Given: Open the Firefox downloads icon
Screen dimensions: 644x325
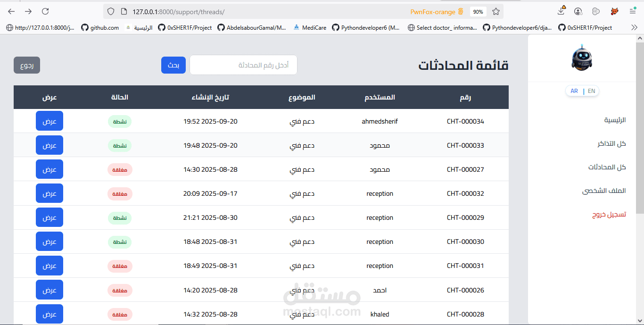Looking at the screenshot, I should [x=561, y=11].
